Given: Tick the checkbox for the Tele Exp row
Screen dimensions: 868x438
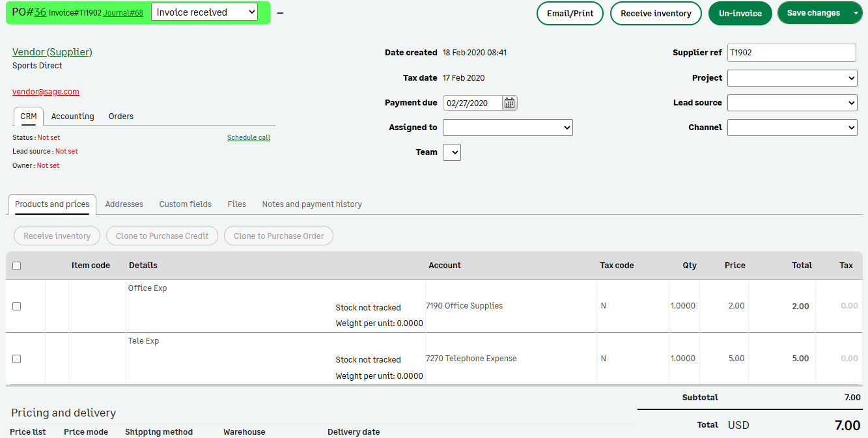Looking at the screenshot, I should tap(16, 359).
